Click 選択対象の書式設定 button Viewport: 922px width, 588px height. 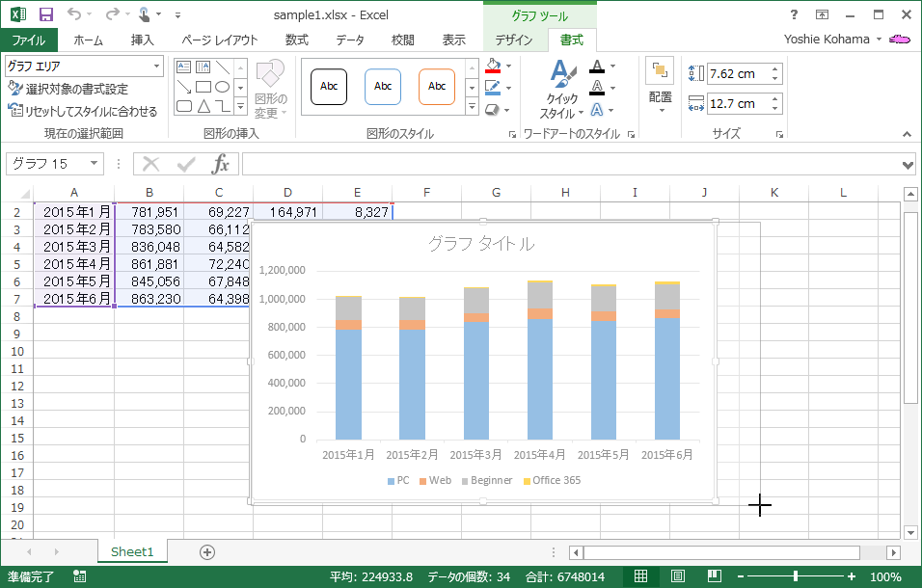(x=69, y=89)
